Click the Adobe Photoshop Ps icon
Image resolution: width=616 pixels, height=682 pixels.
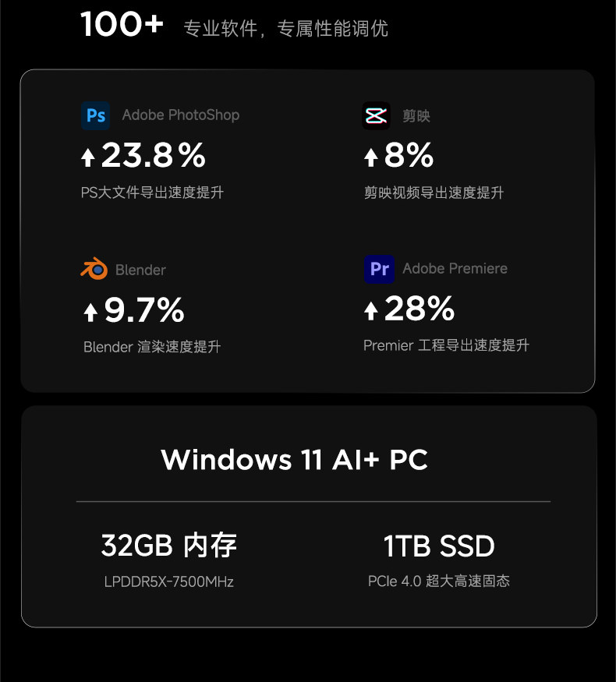[x=96, y=115]
